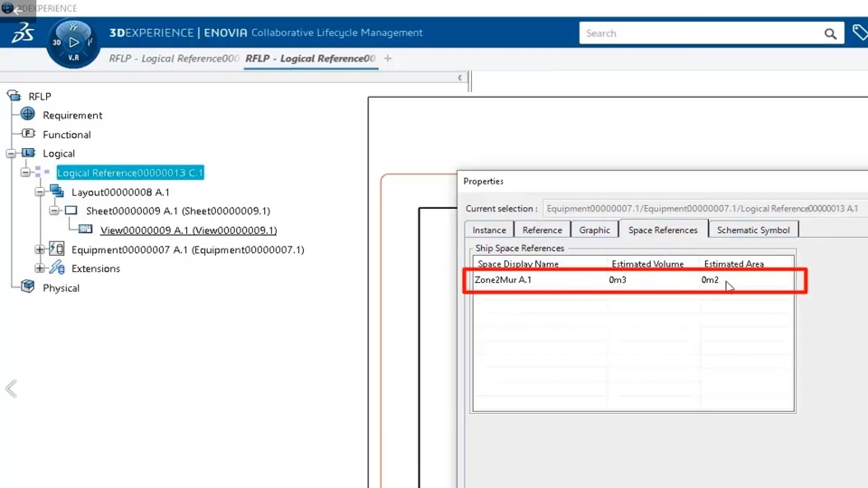Select Logical Reference00000013 C.1 tree item
868x488 pixels.
click(130, 173)
